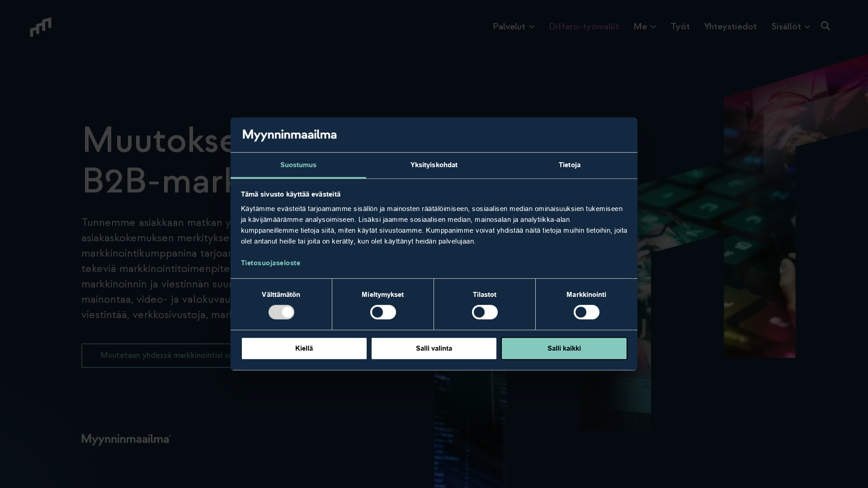Open Differo-työmallit from the navigation
The image size is (868, 488).
point(584,26)
